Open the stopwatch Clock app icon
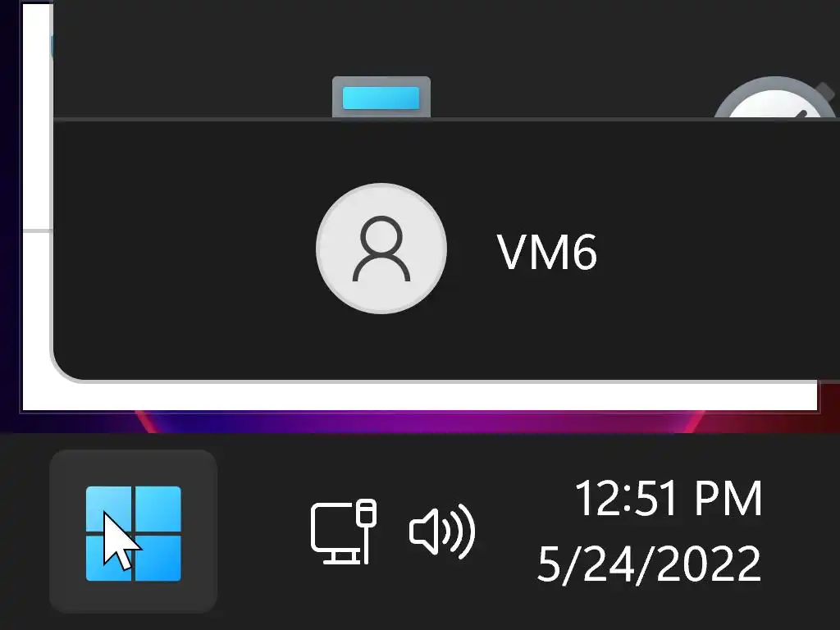The image size is (840, 630). [776, 98]
